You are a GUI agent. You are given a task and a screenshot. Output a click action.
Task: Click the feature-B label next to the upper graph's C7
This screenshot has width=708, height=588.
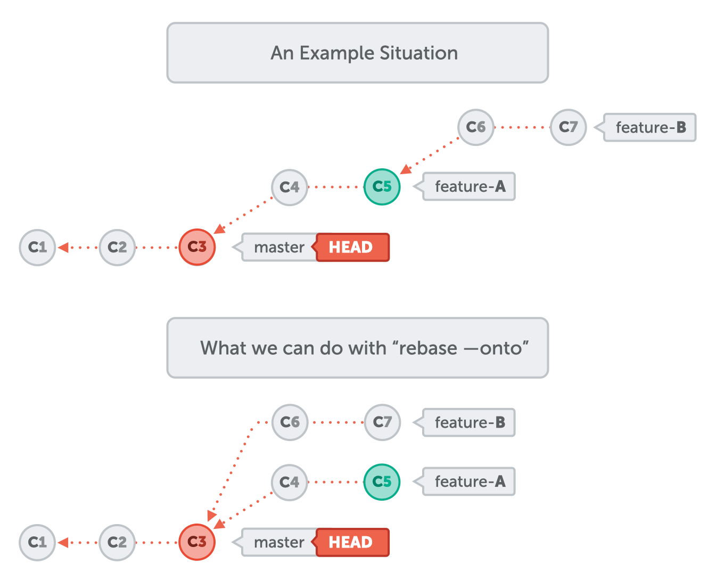coord(650,128)
